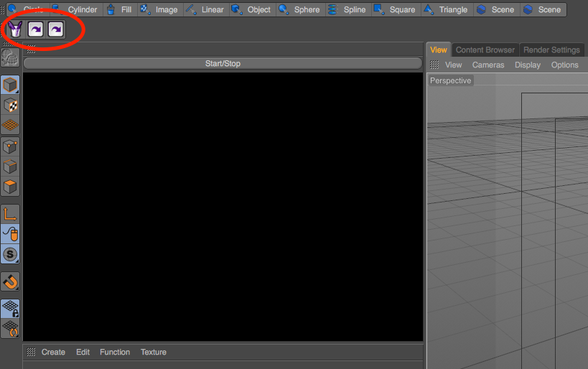
Task: Select Model mode cube icon
Action: click(10, 85)
